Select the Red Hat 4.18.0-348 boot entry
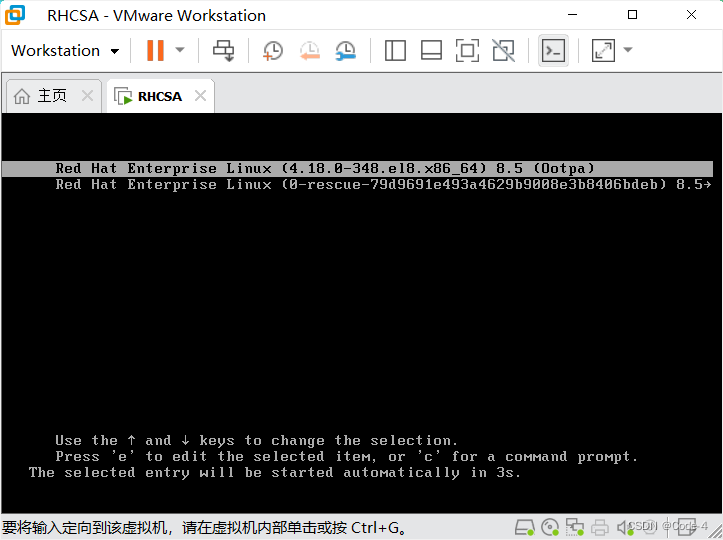This screenshot has width=723, height=540. click(x=357, y=168)
